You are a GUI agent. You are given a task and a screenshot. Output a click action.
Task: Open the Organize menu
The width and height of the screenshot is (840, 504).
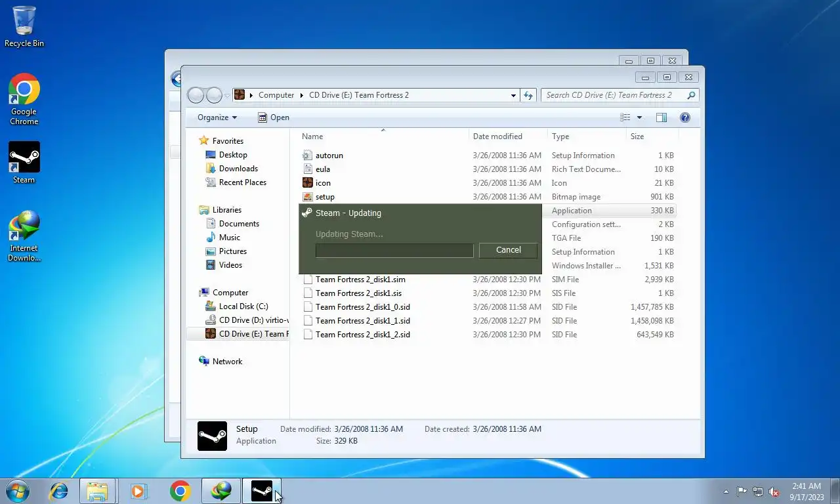pyautogui.click(x=217, y=117)
